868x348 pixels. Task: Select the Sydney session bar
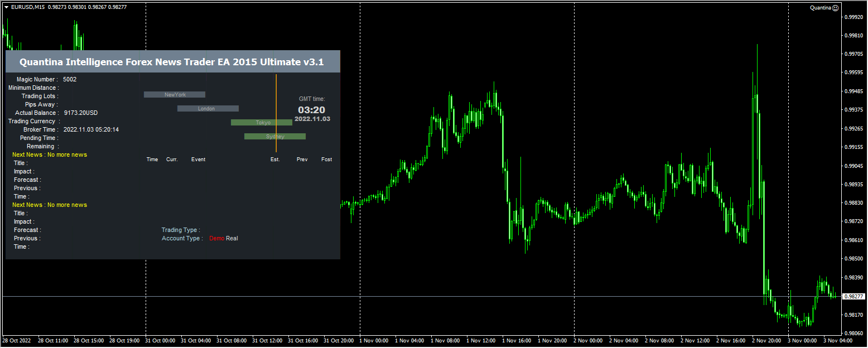pyautogui.click(x=275, y=137)
